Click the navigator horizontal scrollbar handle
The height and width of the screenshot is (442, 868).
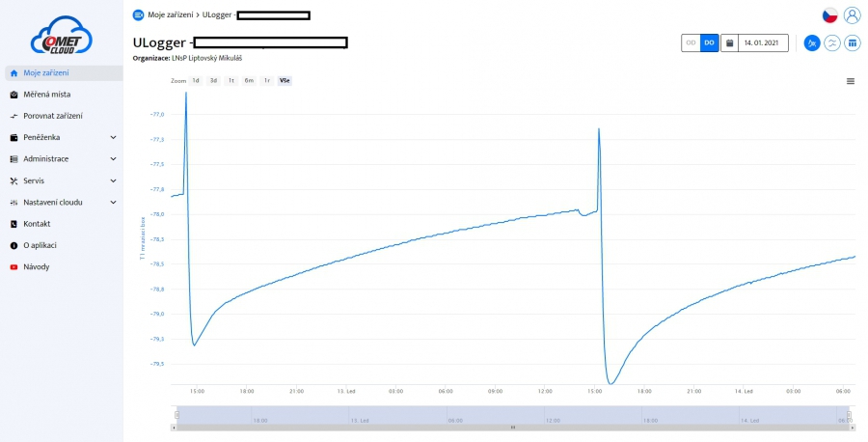(512, 428)
